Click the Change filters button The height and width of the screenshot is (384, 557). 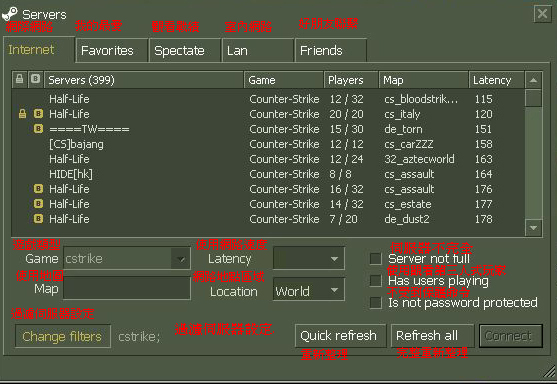coord(63,336)
